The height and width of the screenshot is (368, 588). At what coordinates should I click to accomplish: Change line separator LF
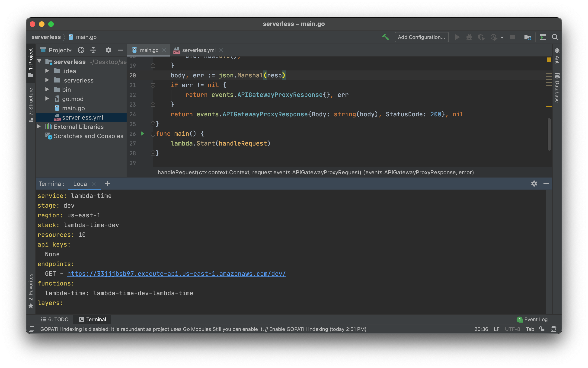pyautogui.click(x=497, y=329)
